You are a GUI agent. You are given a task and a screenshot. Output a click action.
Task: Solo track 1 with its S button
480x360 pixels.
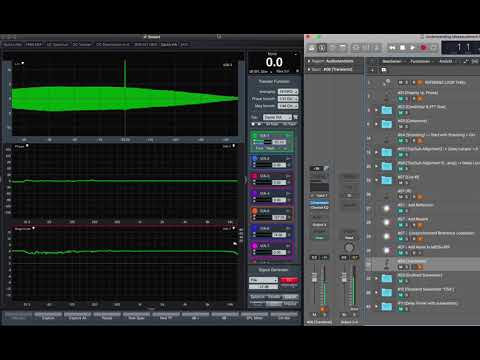pos(407,82)
